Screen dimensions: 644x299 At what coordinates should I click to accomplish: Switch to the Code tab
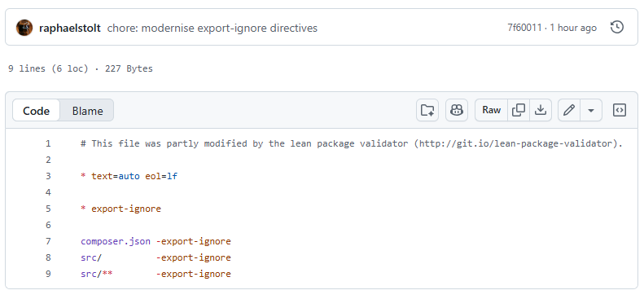36,111
